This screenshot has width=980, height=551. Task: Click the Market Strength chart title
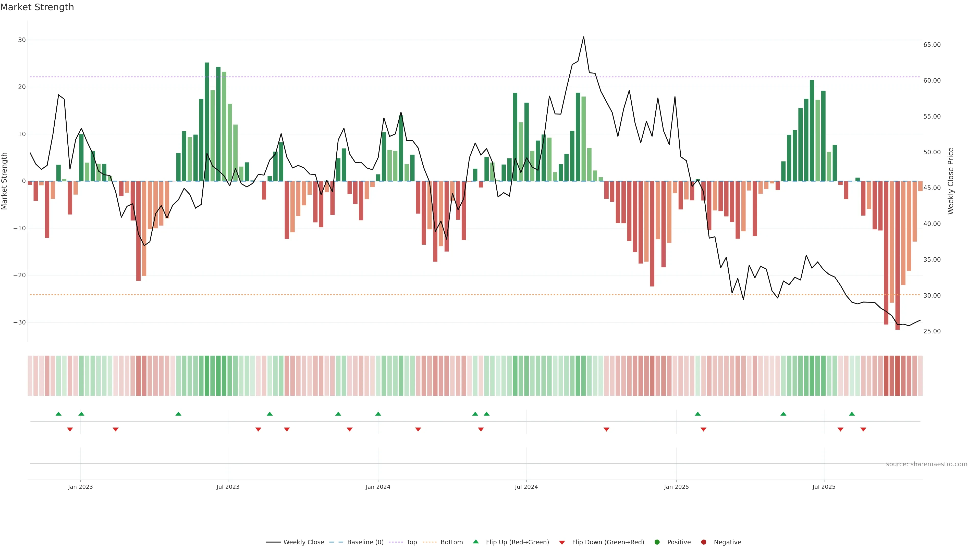point(37,7)
